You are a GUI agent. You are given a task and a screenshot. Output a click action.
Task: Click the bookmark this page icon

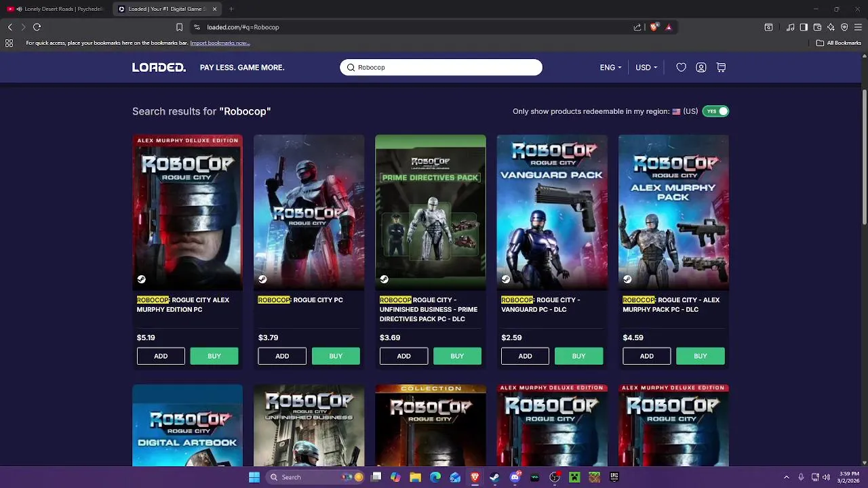pos(179,27)
